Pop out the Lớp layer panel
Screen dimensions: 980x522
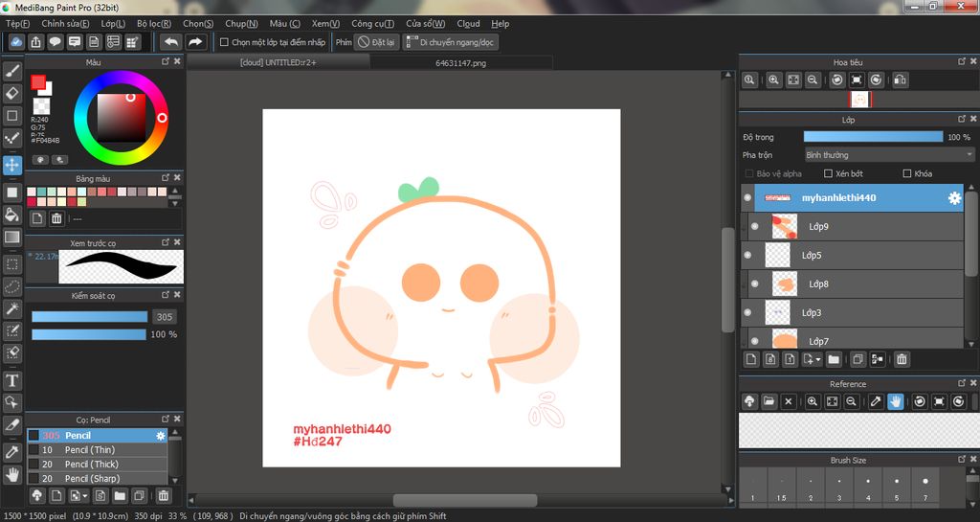(x=962, y=119)
